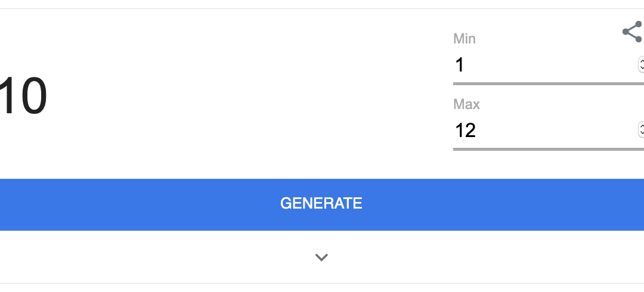Viewport: 644px width, 292px height.
Task: Click the blank area right of number 10
Action: coord(246,96)
